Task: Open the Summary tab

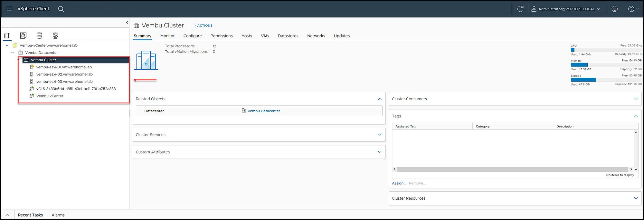Action: (x=143, y=36)
